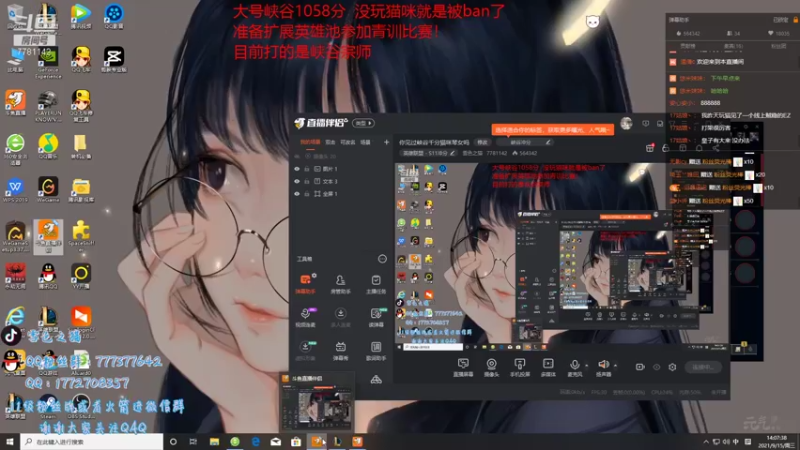Select OBS Studio desktop icon
This screenshot has height=450, width=800.
tap(81, 407)
